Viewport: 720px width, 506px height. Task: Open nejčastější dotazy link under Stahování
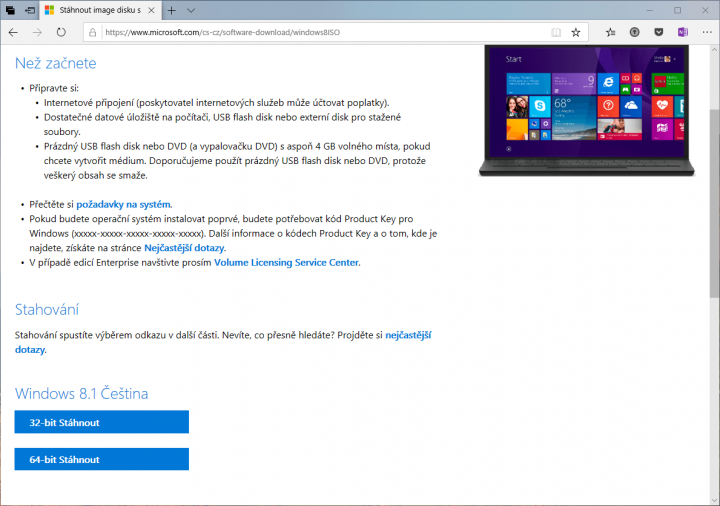[408, 335]
